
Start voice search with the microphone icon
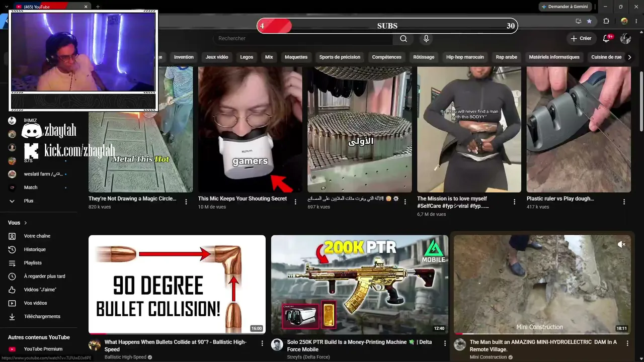tap(426, 39)
